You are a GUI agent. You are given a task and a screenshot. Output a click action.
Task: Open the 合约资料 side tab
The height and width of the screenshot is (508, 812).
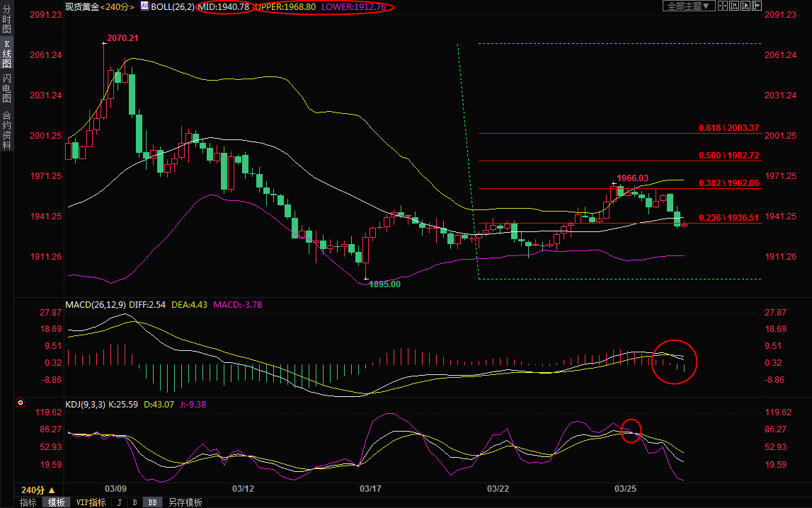tap(6, 130)
